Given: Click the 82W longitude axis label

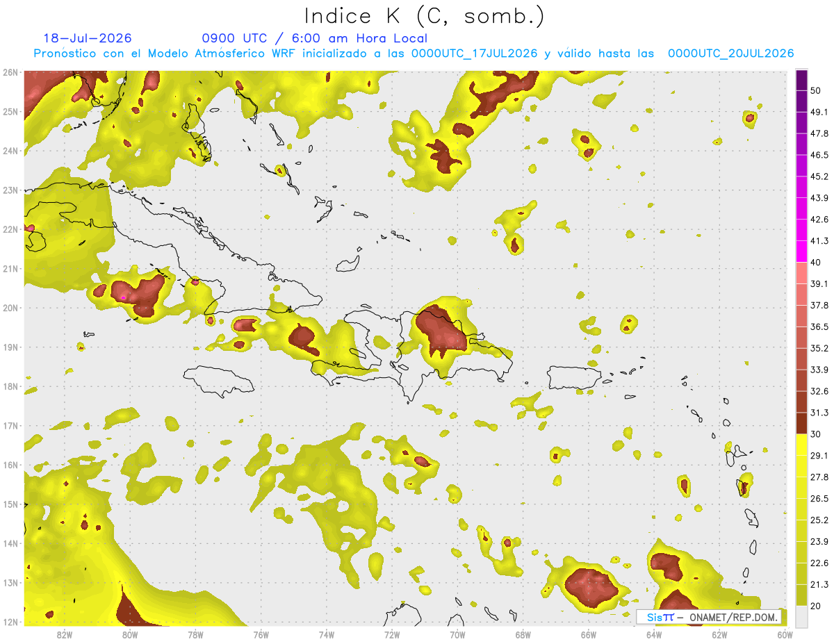Looking at the screenshot, I should point(65,634).
